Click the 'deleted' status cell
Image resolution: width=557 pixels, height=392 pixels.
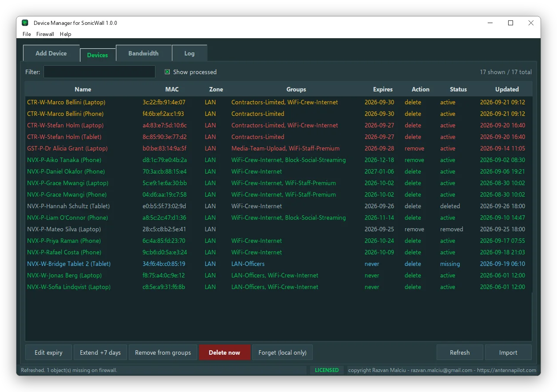[450, 206]
